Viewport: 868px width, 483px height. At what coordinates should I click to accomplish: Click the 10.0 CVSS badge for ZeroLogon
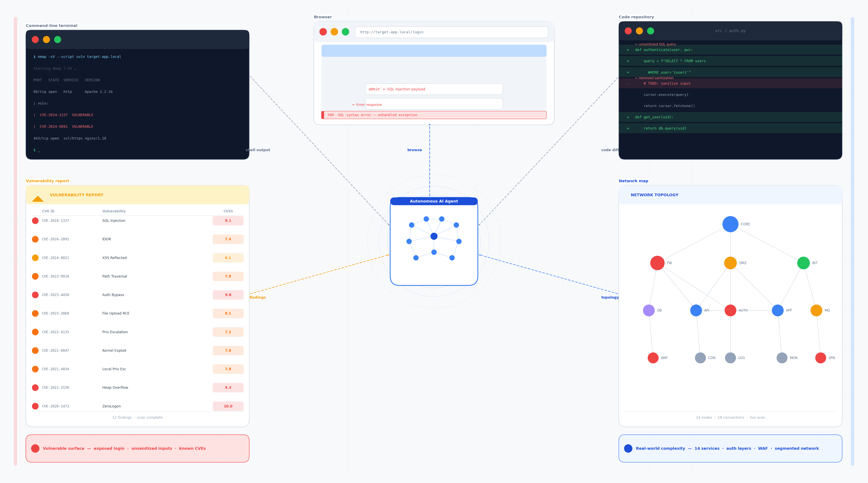pyautogui.click(x=228, y=406)
